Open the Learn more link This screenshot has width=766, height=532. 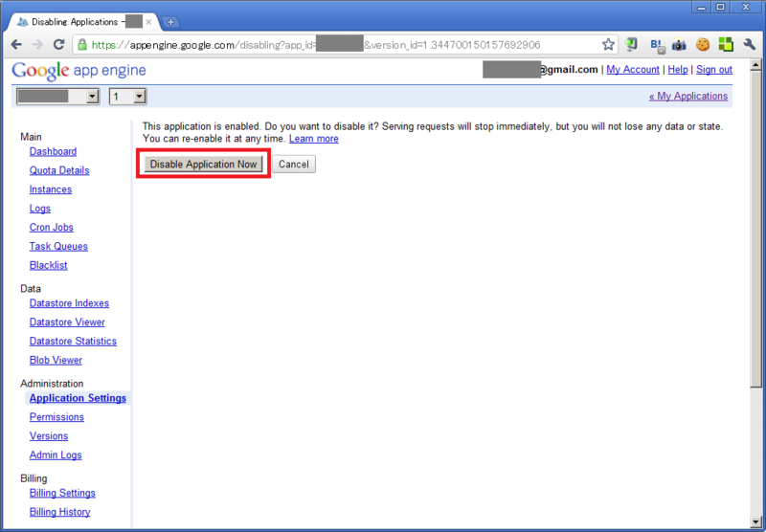pos(314,139)
